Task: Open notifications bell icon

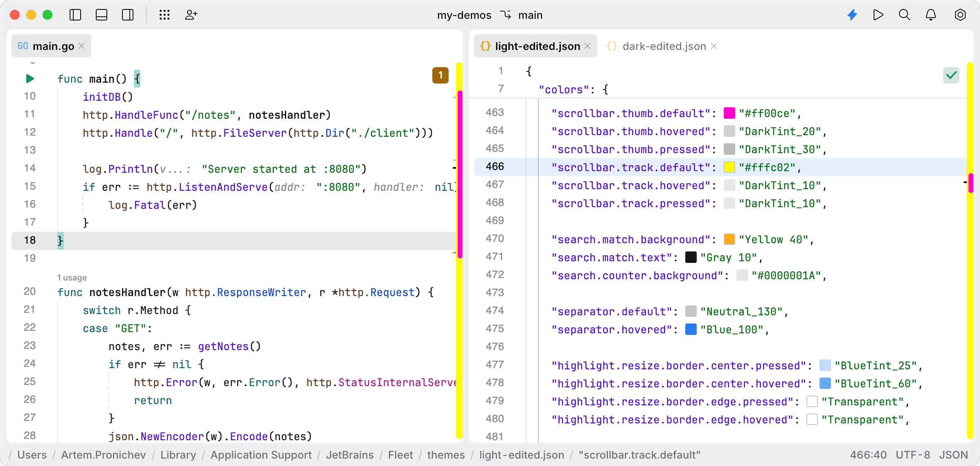Action: 931,15
